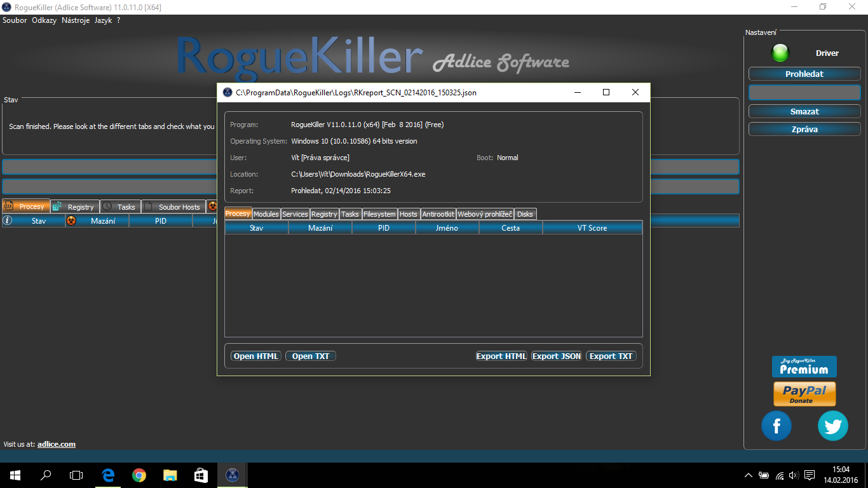The height and width of the screenshot is (488, 868).
Task: Select the report Registry tab
Action: point(324,214)
